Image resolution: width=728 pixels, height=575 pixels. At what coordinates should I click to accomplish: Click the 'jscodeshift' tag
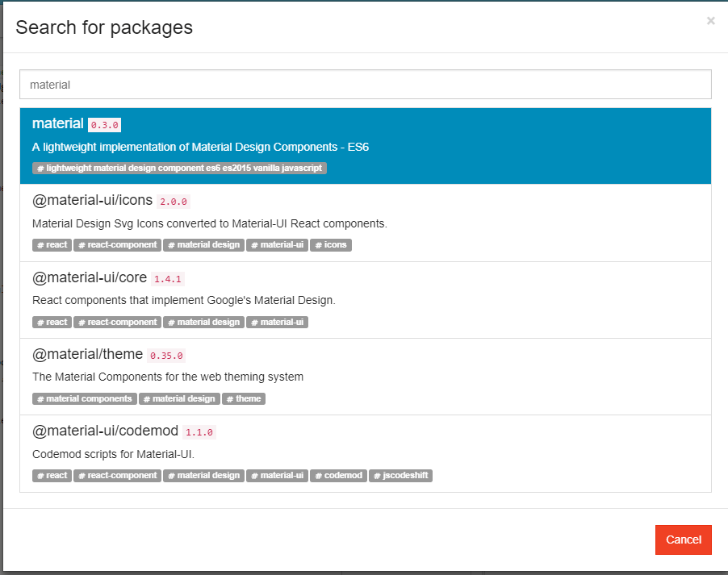click(x=400, y=475)
